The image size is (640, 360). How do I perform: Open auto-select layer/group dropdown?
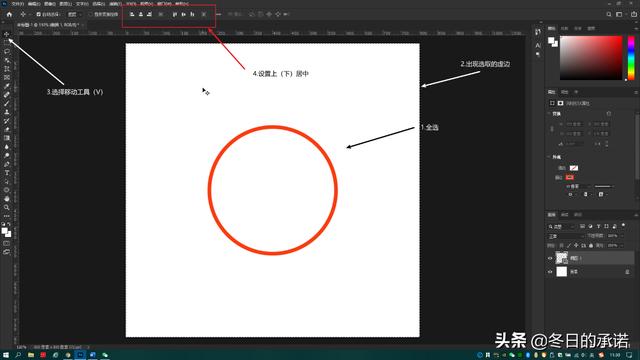[74, 14]
